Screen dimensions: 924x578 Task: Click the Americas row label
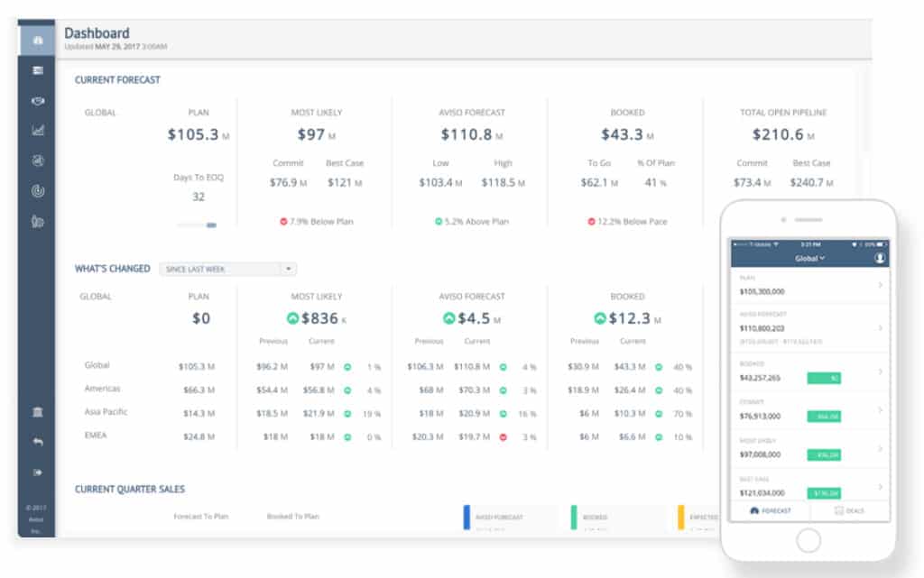[x=102, y=389]
